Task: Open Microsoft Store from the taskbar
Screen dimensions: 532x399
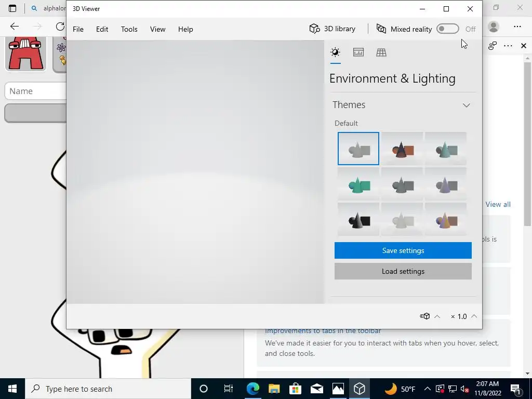Action: click(296, 389)
